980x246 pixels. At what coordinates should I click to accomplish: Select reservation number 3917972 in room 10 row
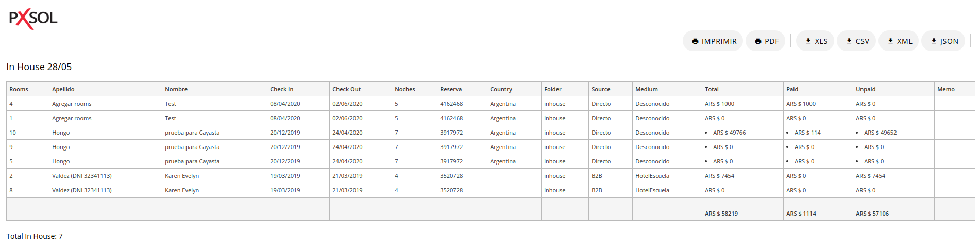click(451, 133)
